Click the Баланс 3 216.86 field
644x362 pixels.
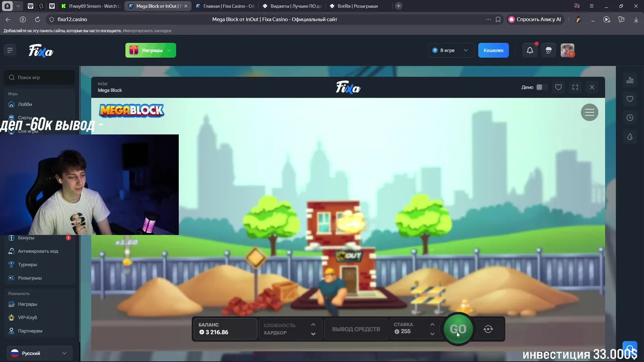coord(225,329)
